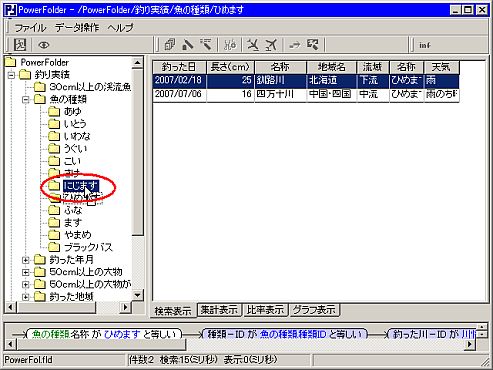Viewport: 493px width, 370px height.
Task: Open the ファイル menu
Action: point(30,27)
